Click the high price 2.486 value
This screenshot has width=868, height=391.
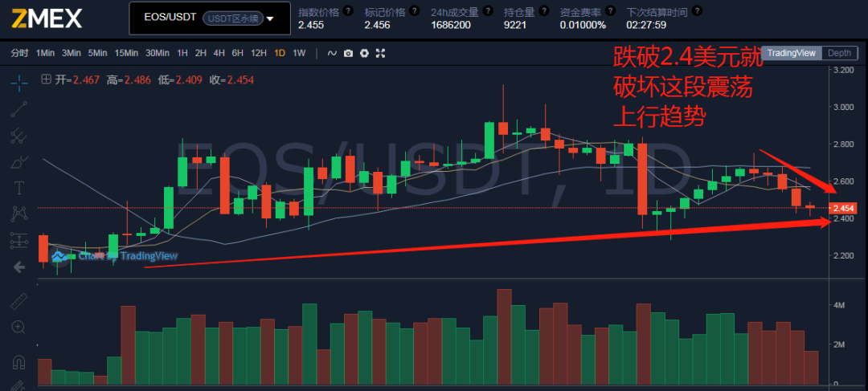pos(137,80)
